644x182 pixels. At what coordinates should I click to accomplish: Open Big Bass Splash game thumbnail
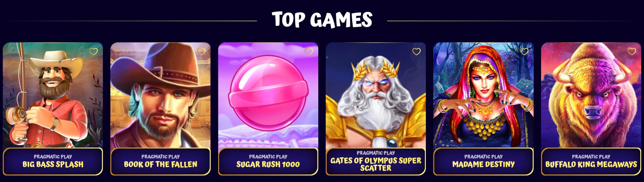[x=53, y=95]
